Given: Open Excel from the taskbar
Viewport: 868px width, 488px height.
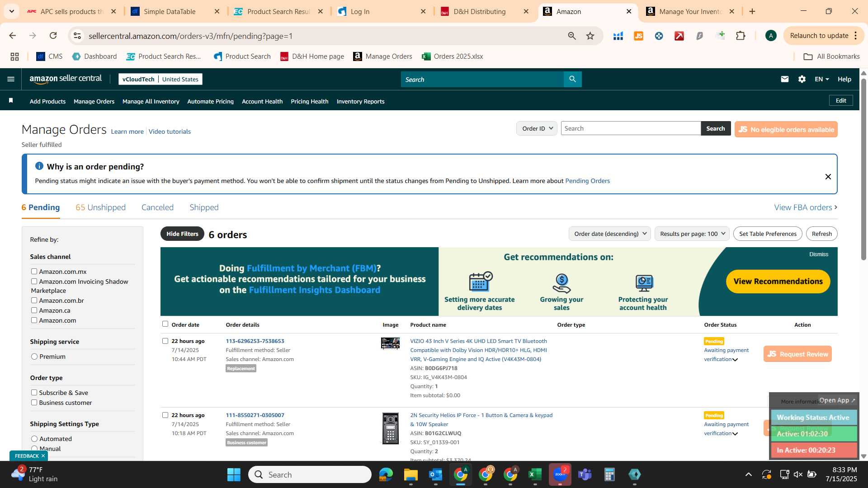Looking at the screenshot, I should point(535,474).
